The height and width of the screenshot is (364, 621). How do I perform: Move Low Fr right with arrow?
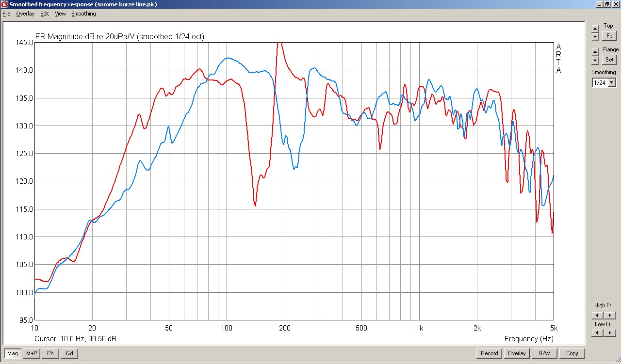pos(610,333)
